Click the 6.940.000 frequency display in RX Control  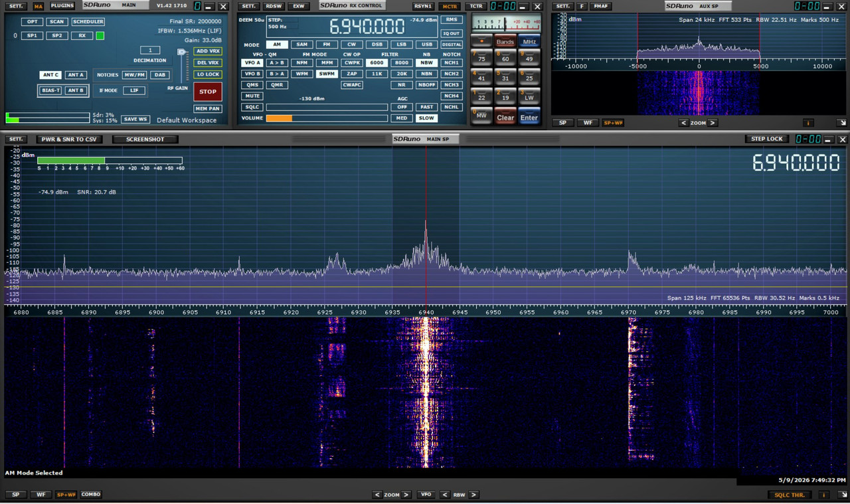(367, 27)
